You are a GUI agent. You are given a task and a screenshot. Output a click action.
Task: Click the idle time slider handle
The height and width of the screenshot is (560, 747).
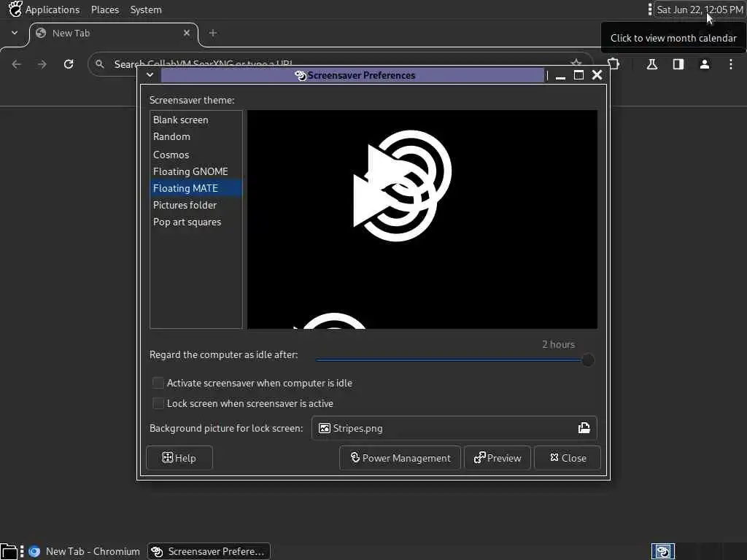[588, 360]
